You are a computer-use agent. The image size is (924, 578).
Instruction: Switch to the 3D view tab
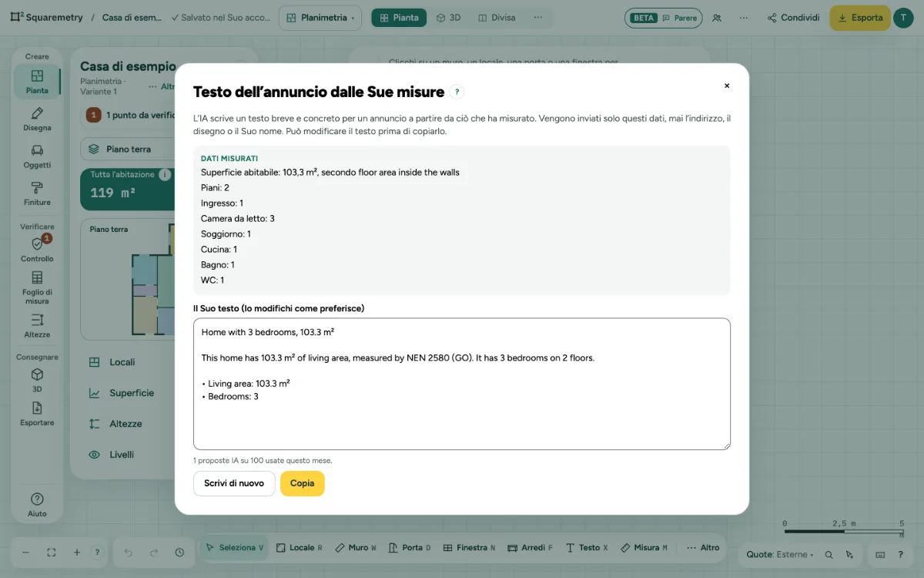[x=448, y=18]
